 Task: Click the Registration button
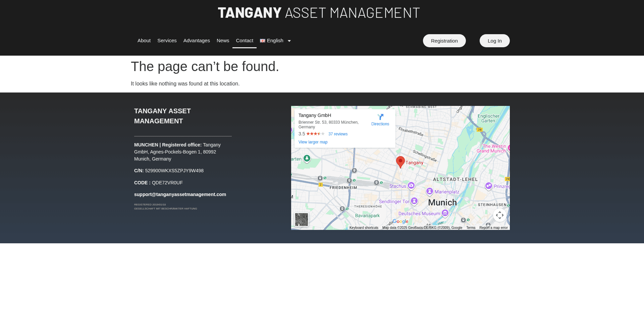(x=444, y=41)
